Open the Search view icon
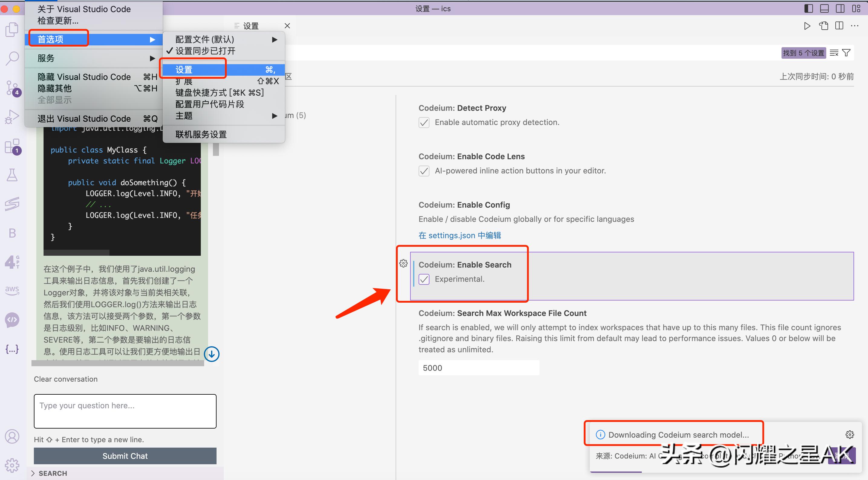Viewport: 868px width, 480px height. (x=12, y=58)
